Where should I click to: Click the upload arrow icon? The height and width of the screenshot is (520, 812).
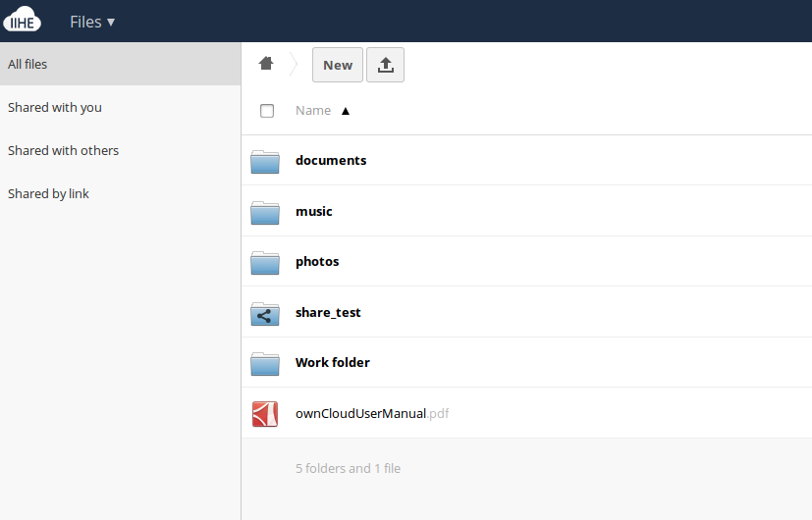pyautogui.click(x=385, y=65)
